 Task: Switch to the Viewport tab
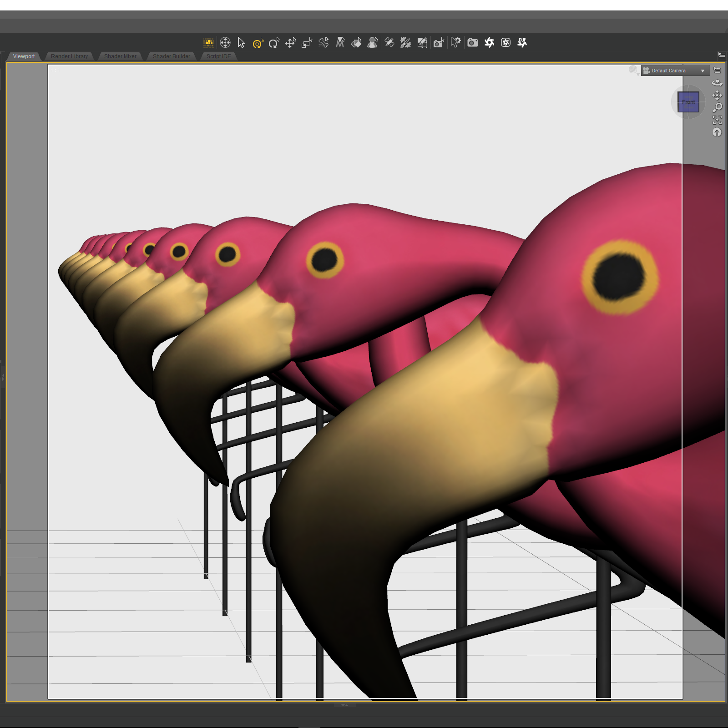coord(24,56)
